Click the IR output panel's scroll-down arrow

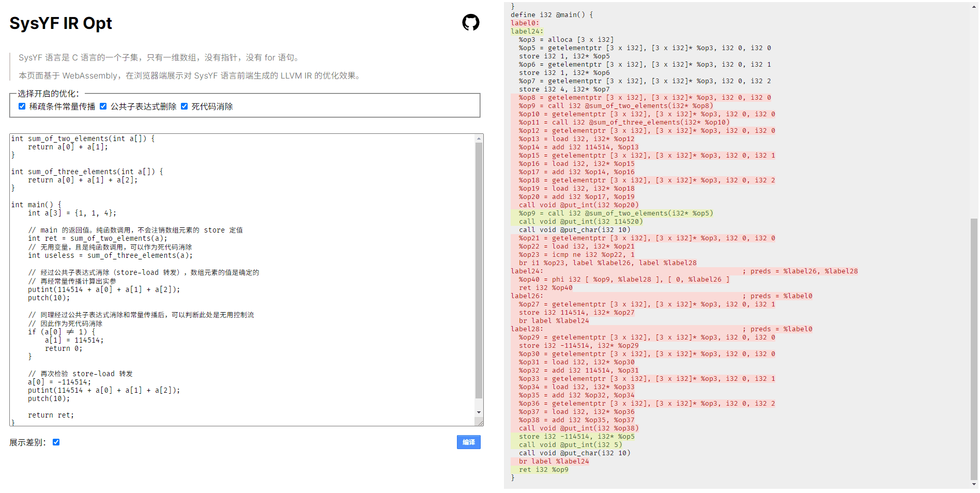pyautogui.click(x=974, y=484)
